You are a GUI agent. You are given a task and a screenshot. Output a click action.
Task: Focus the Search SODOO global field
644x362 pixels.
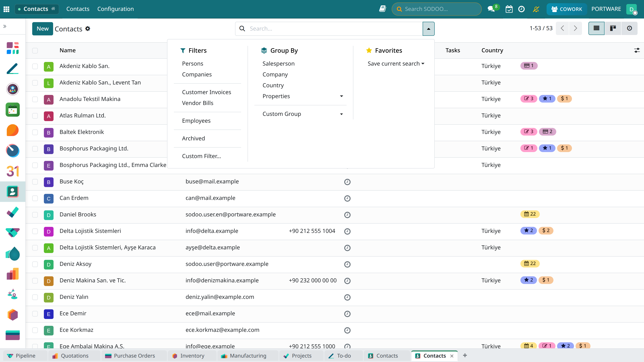[x=437, y=9]
